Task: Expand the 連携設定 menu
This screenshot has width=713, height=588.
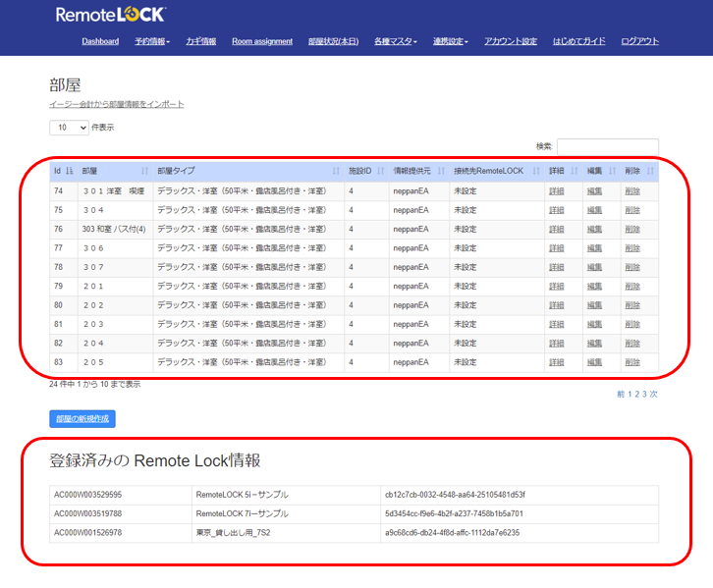Action: (450, 41)
